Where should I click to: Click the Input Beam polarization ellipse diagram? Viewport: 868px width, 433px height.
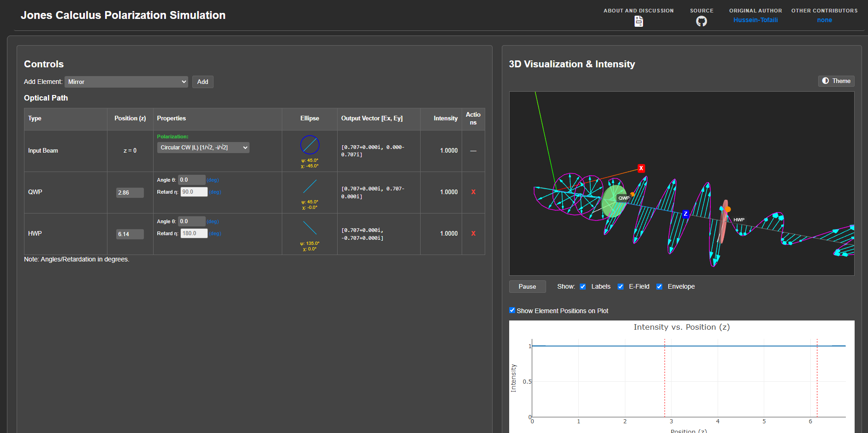(x=309, y=144)
